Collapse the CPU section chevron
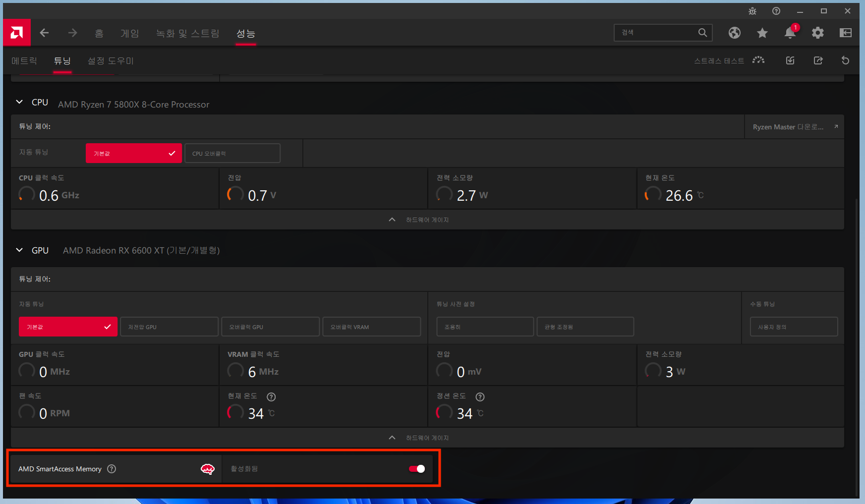This screenshot has width=865, height=504. click(x=19, y=102)
